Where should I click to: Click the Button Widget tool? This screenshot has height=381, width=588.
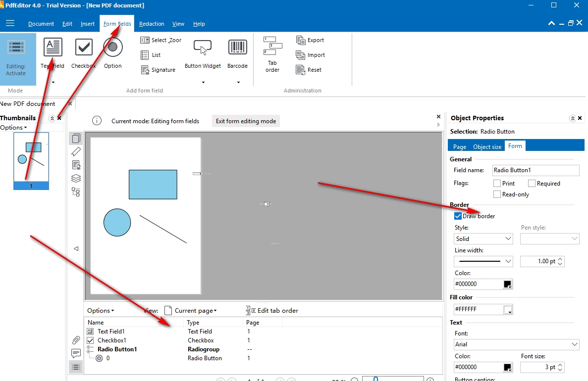tap(203, 53)
